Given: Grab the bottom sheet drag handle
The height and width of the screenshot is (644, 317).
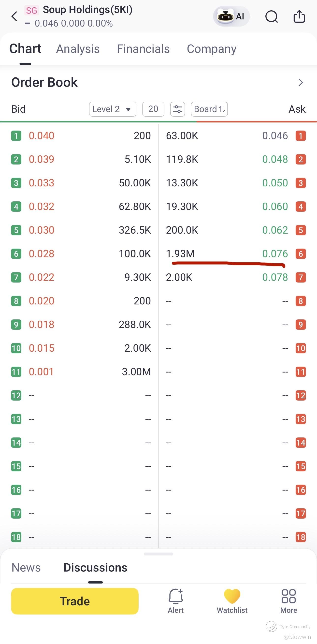Looking at the screenshot, I should tap(158, 554).
